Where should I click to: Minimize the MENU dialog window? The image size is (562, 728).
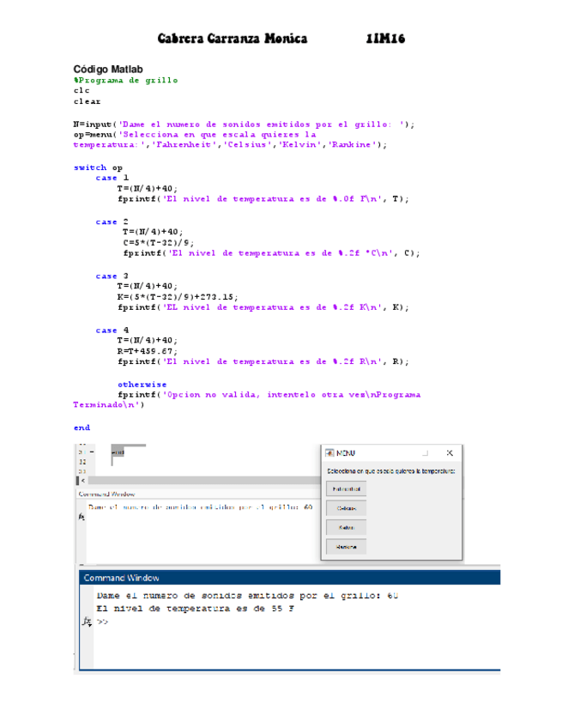point(424,452)
